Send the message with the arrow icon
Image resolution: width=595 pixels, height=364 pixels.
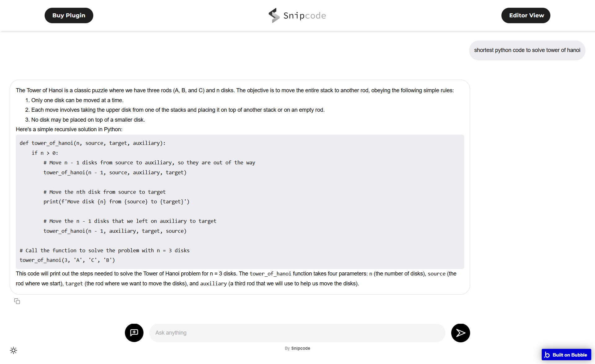[x=461, y=333]
